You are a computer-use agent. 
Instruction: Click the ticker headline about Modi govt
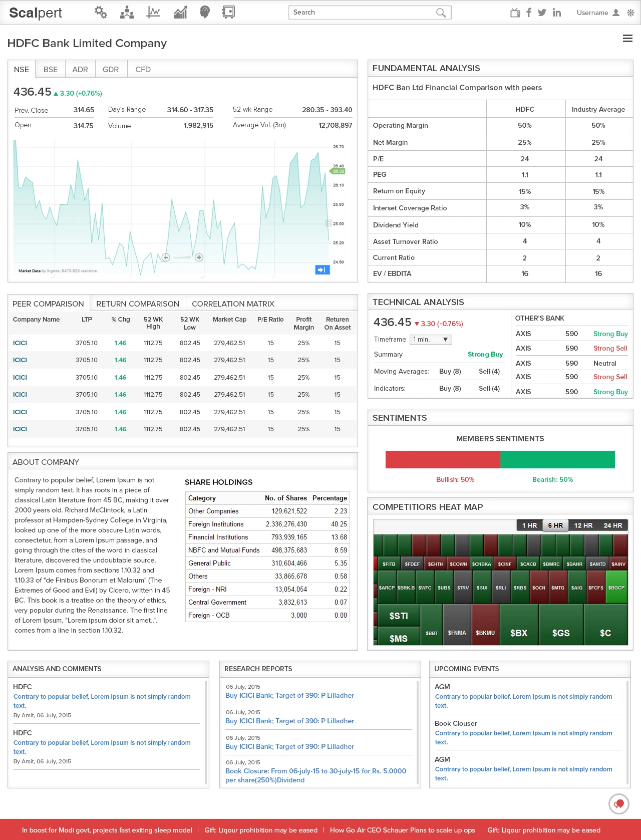click(x=107, y=830)
